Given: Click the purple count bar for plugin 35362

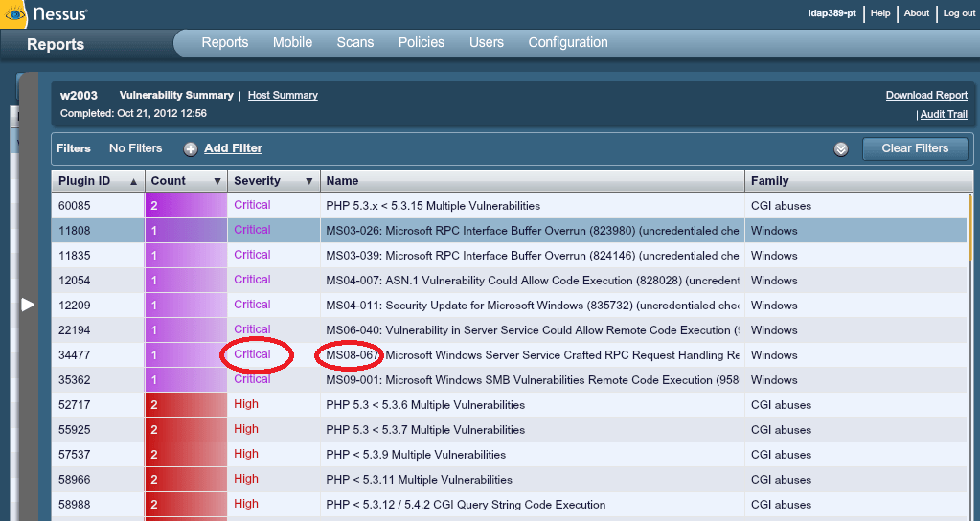Looking at the screenshot, I should tap(186, 380).
